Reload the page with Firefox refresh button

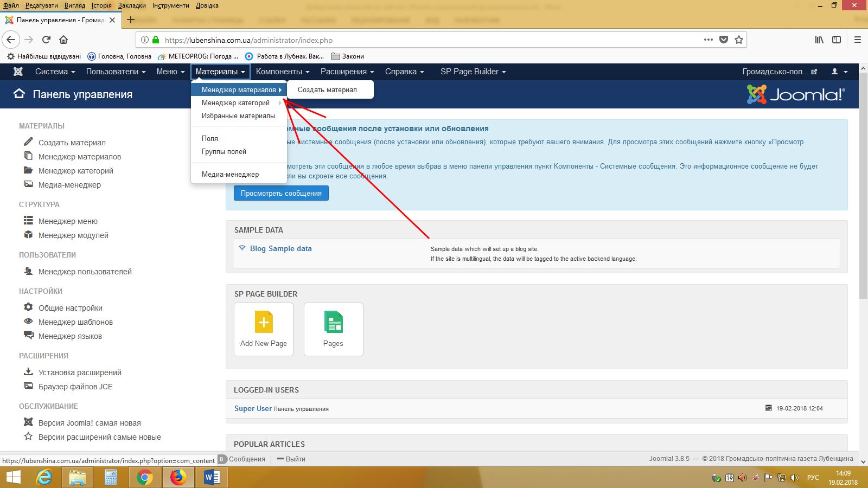click(x=46, y=40)
